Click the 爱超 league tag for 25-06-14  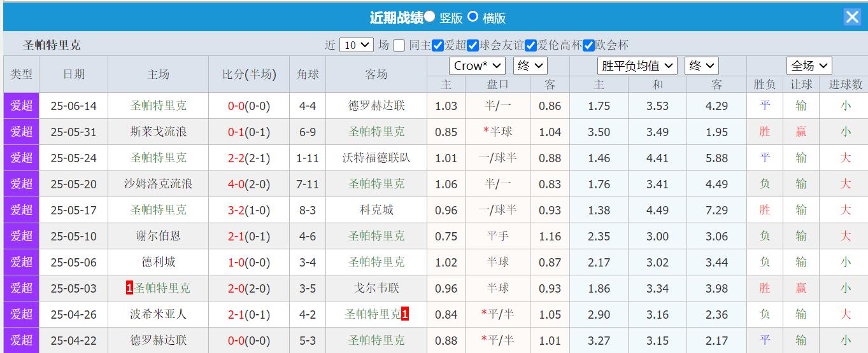tap(21, 106)
